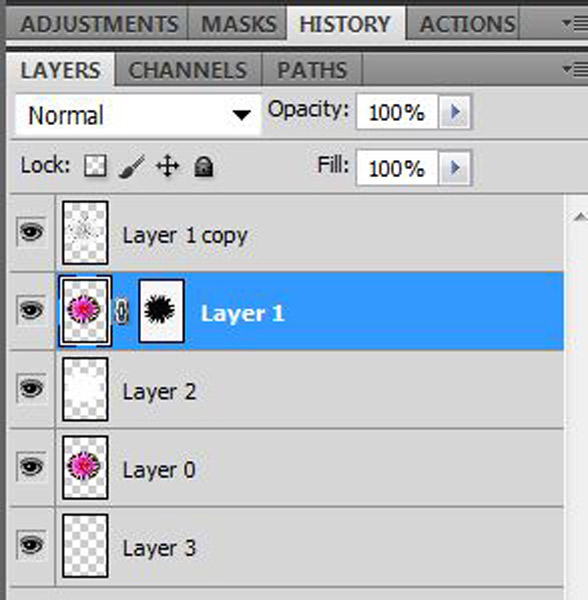Open the Layers panel flyout menu icon
Viewport: 588px width, 600px height.
tap(575, 70)
